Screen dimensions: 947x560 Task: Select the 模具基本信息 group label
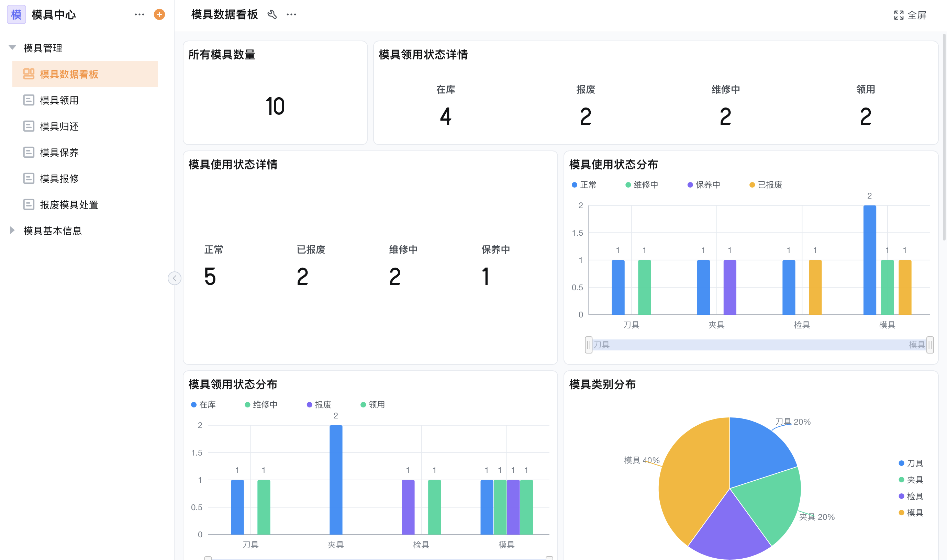[53, 231]
